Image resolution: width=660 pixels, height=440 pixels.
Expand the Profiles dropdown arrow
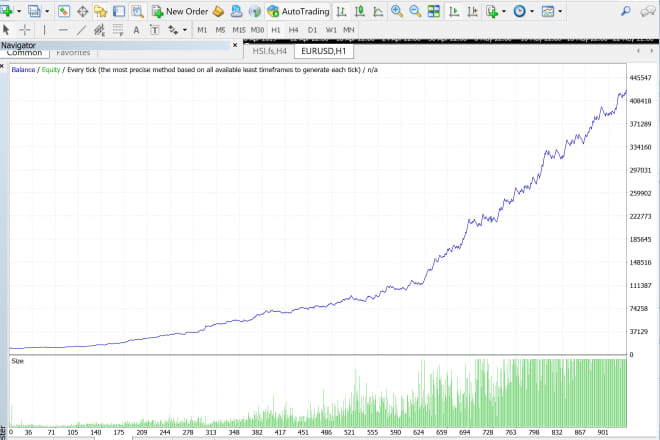point(47,11)
